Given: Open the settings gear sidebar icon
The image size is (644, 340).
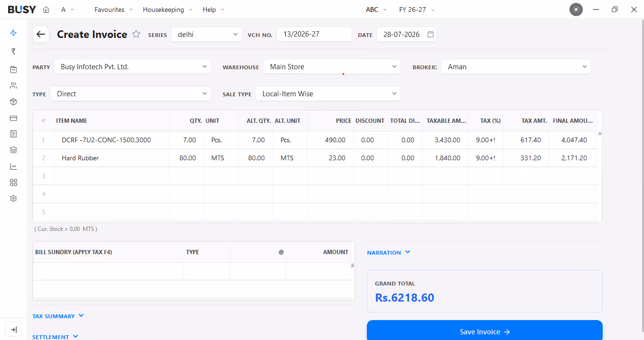Looking at the screenshot, I should [x=13, y=199].
